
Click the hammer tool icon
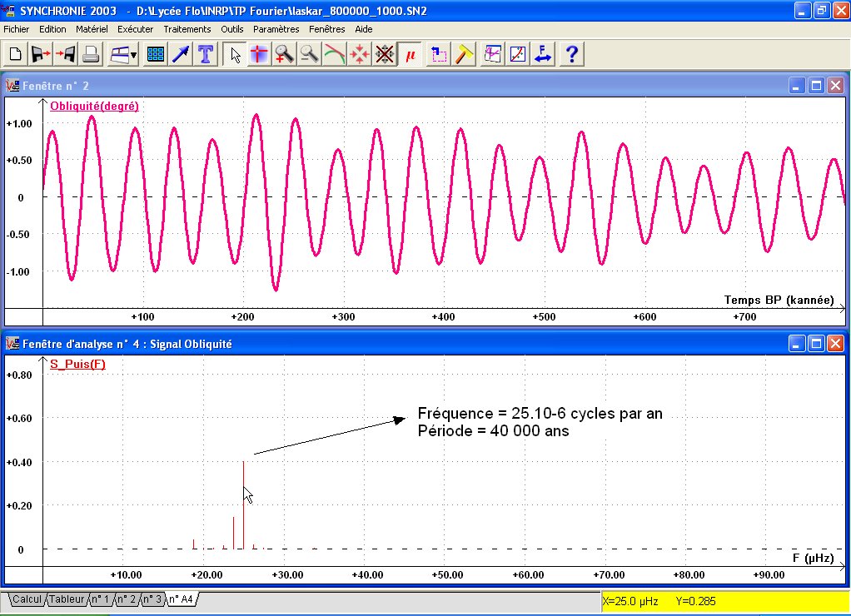pyautogui.click(x=465, y=55)
